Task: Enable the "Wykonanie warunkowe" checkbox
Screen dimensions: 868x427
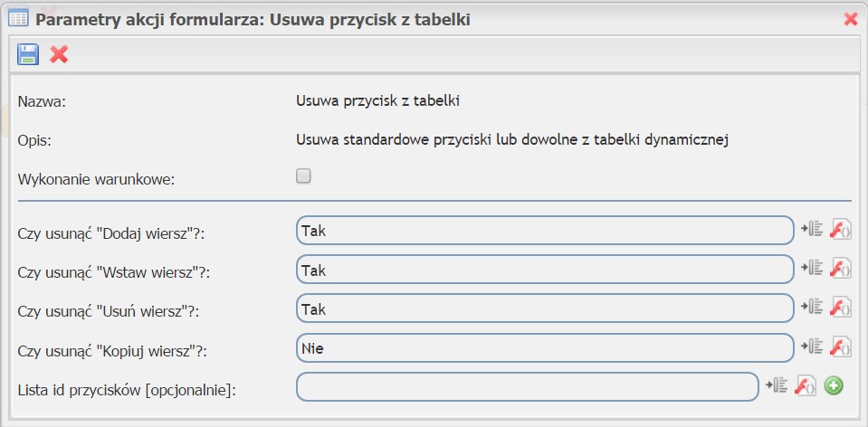Action: click(x=304, y=176)
